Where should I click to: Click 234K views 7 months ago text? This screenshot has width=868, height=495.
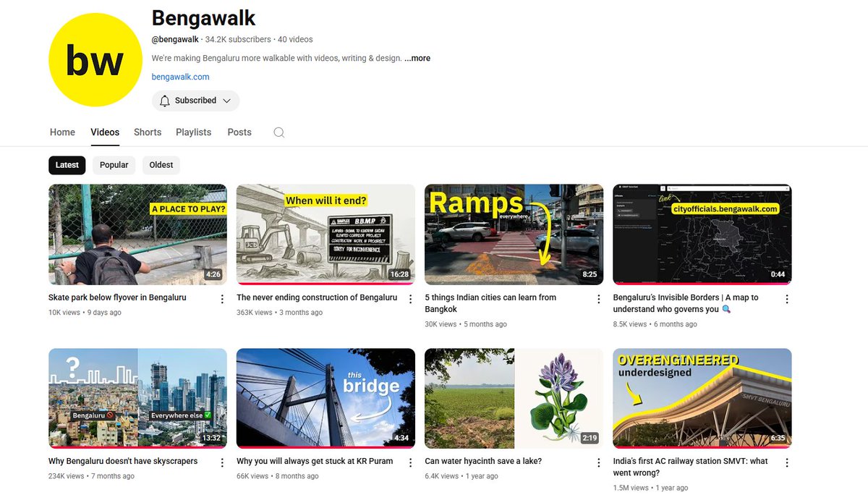[91, 476]
